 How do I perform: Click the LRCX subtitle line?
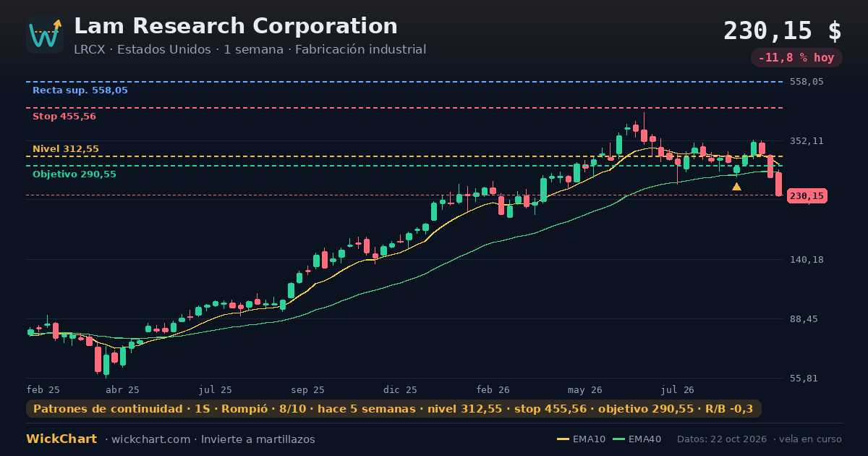(250, 50)
